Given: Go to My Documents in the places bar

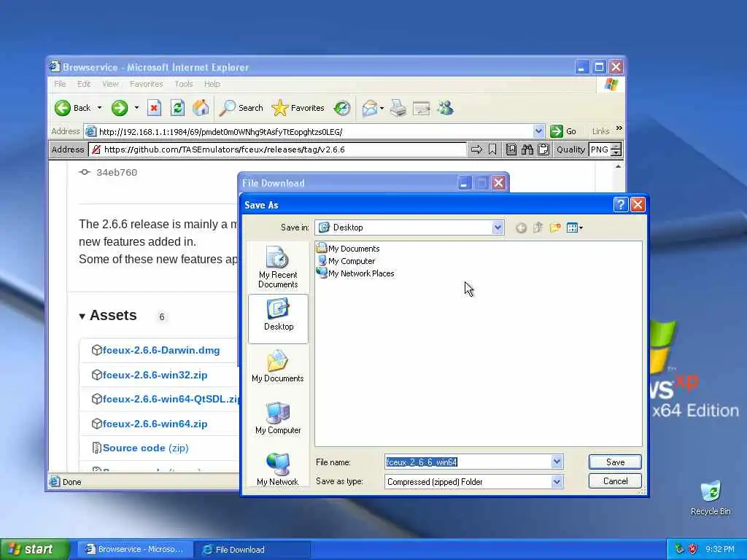Looking at the screenshot, I should click(278, 366).
